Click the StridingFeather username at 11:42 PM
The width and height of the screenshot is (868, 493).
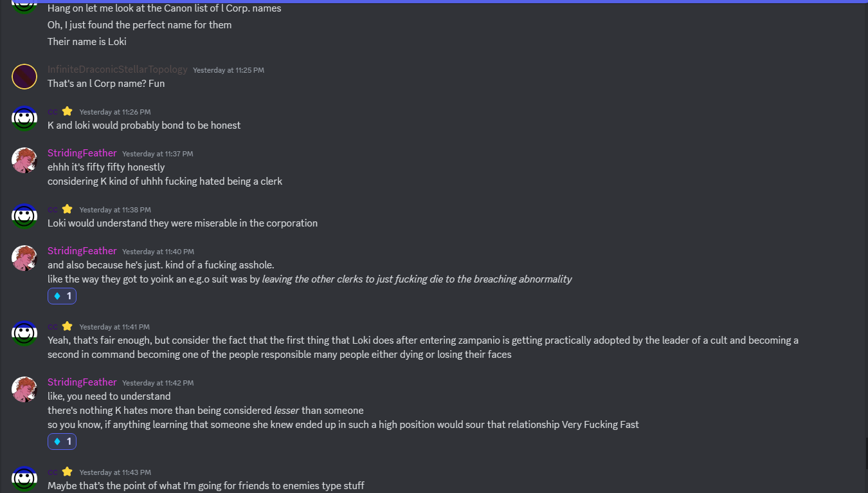pyautogui.click(x=82, y=382)
